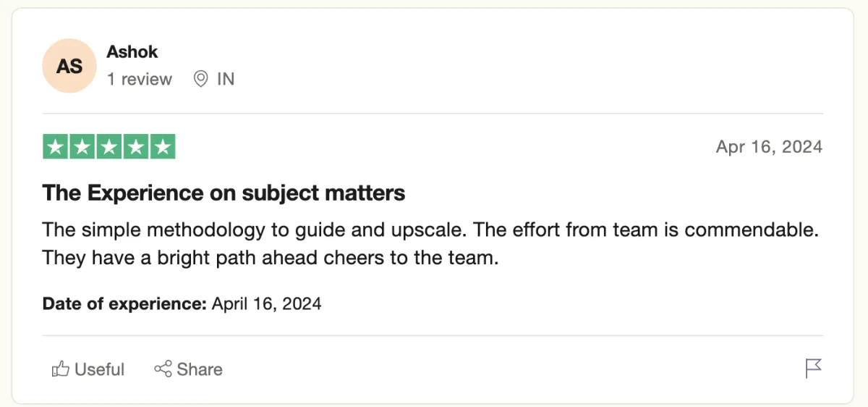Click the first green star
This screenshot has height=407, width=868.
pyautogui.click(x=56, y=147)
